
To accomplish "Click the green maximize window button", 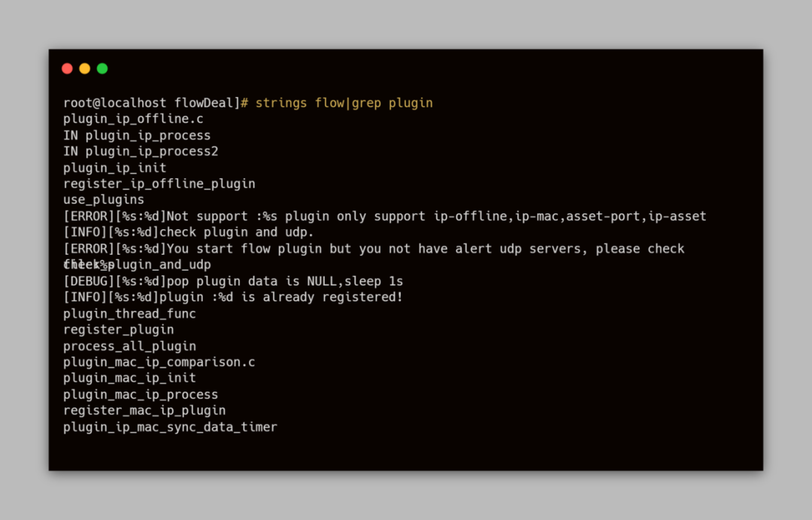I will pos(102,68).
